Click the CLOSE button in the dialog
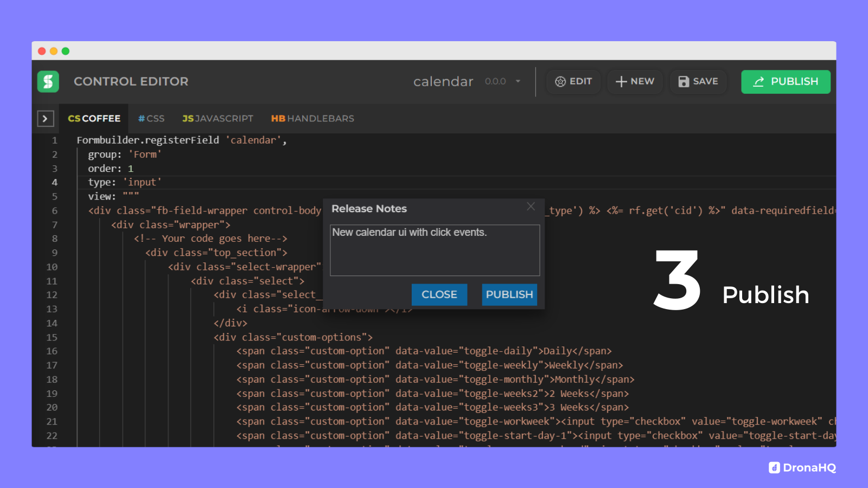This screenshot has width=868, height=488. click(439, 294)
